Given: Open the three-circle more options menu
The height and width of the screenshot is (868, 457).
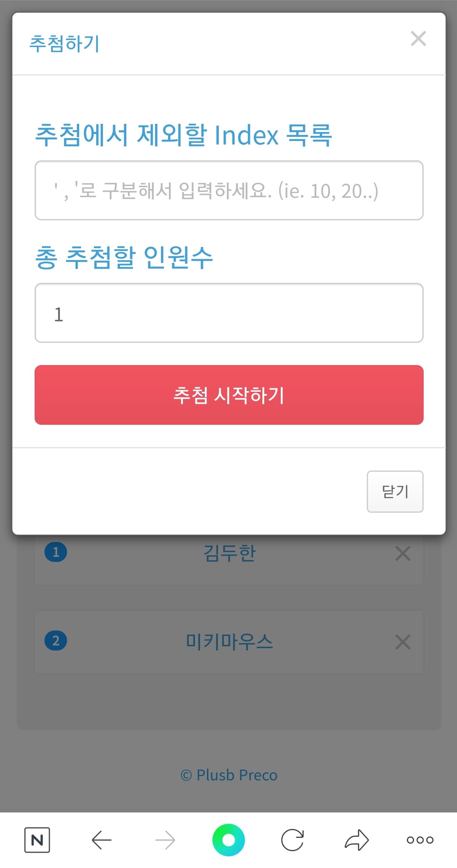Looking at the screenshot, I should pos(420,840).
